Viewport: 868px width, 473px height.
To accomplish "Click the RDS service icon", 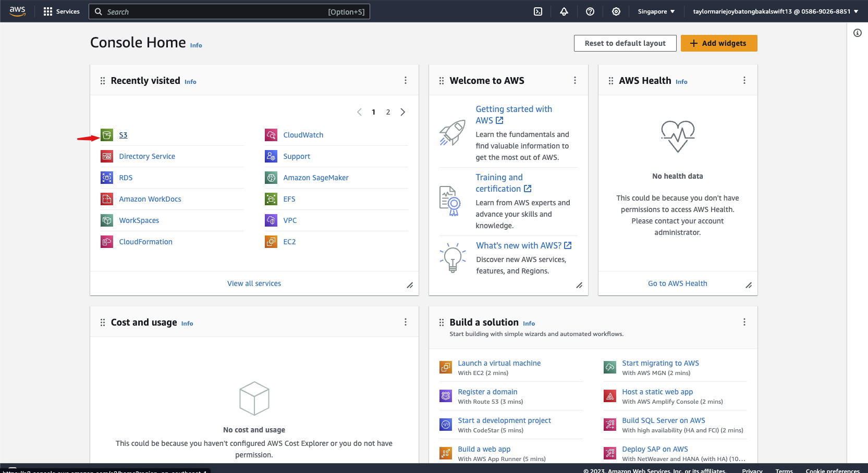I will tap(107, 178).
